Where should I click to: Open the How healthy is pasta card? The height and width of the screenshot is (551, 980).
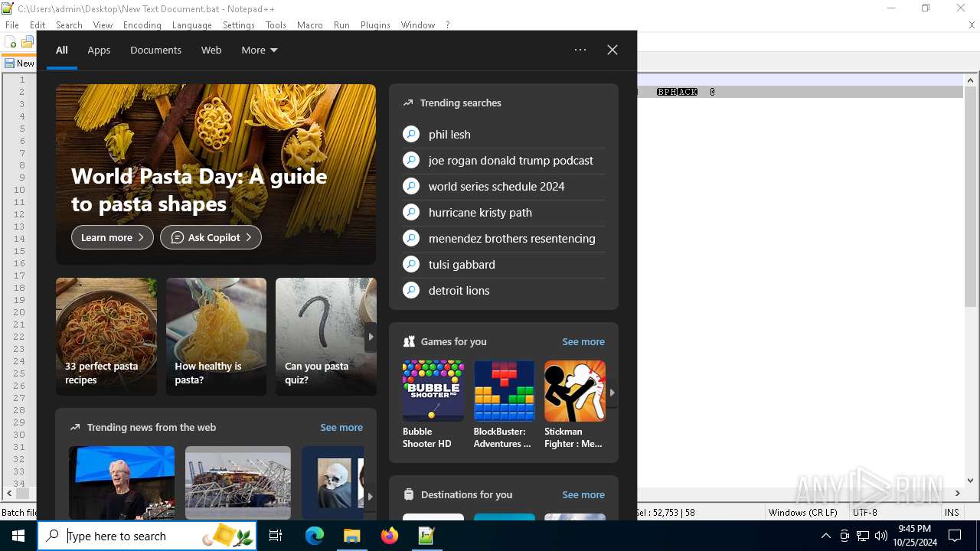point(216,337)
